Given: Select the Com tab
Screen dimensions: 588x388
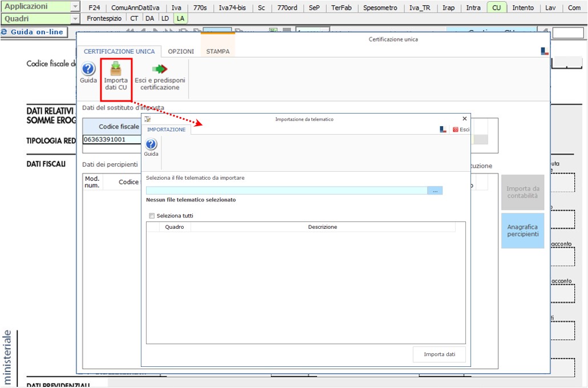Looking at the screenshot, I should (574, 7).
